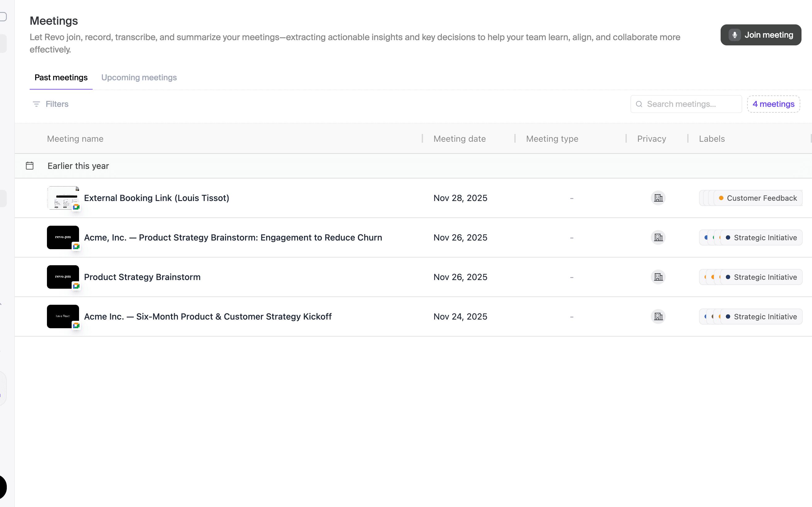Click the privacy icon for Engagement to Reduce Churn
812x507 pixels.
click(658, 237)
